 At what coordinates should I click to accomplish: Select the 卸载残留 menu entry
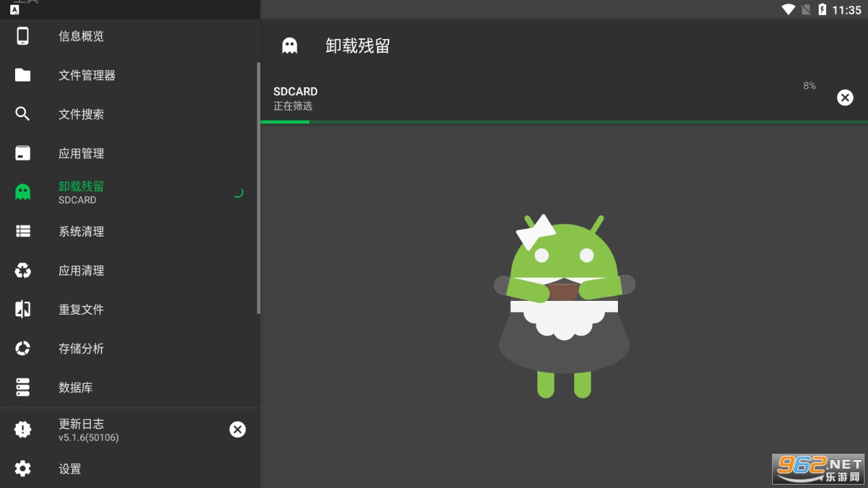coord(130,192)
